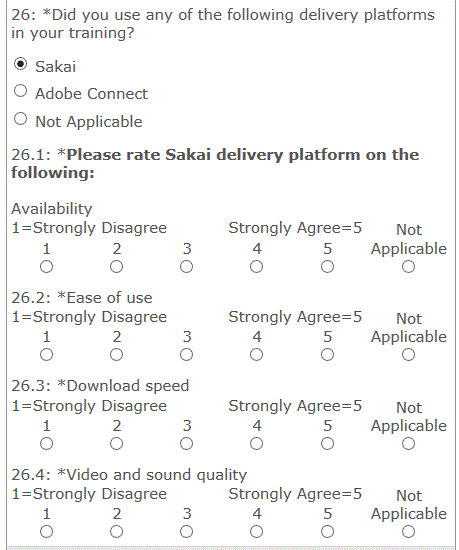
Task: Rate Availability as 1 Strongly Disagree
Action: [x=46, y=267]
